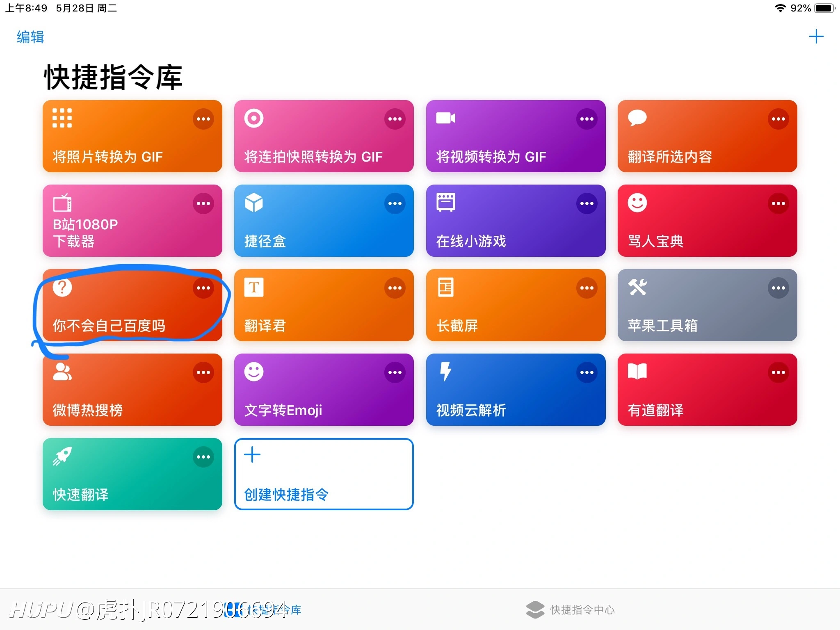Open options for 将照片转换为 GIF shortcut

click(x=203, y=119)
